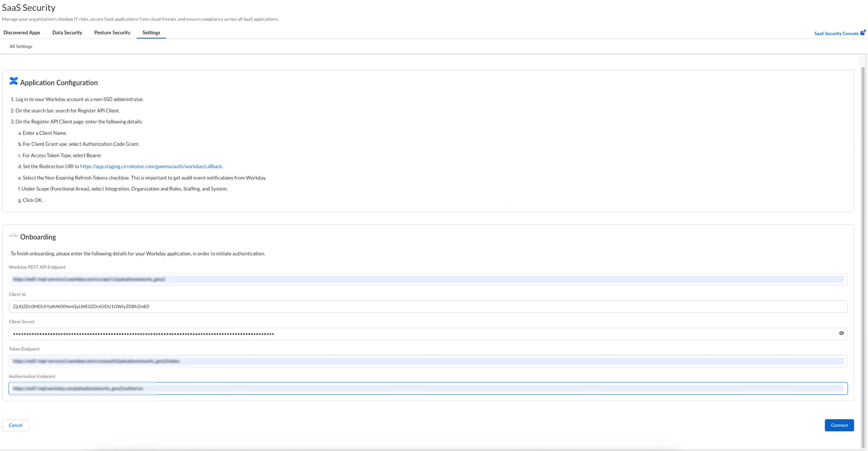Click inside the Client Secret field
Image resolution: width=868 pixels, height=451 pixels.
pyautogui.click(x=421, y=334)
